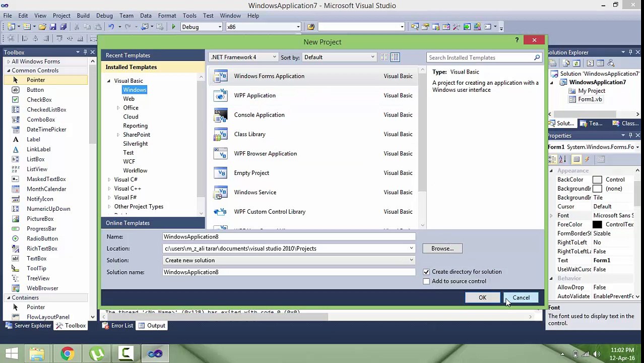Screen dimensions: 644x363
Task: Select CheckBox control in Toolbox
Action: tap(39, 100)
